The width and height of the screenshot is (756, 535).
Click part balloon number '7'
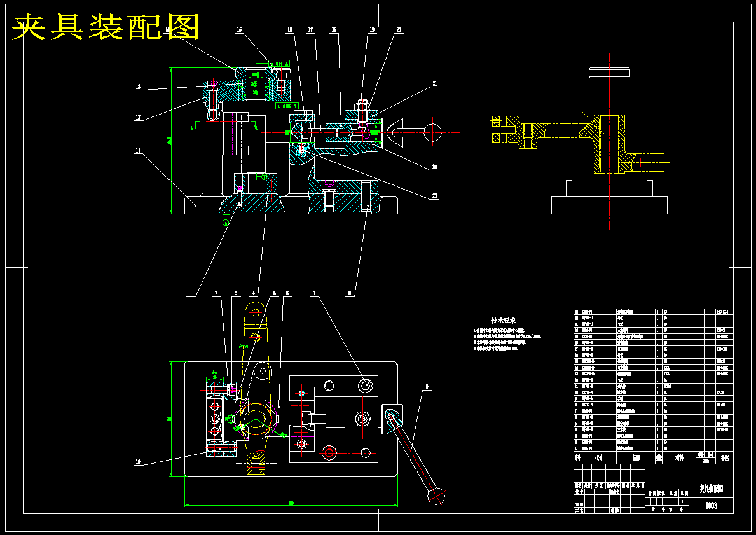[314, 293]
